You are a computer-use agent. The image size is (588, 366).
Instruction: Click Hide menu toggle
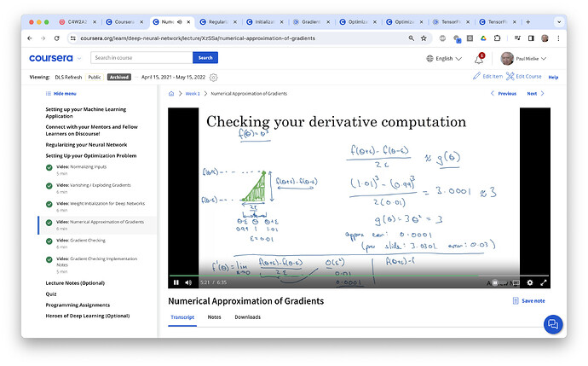[x=61, y=94]
